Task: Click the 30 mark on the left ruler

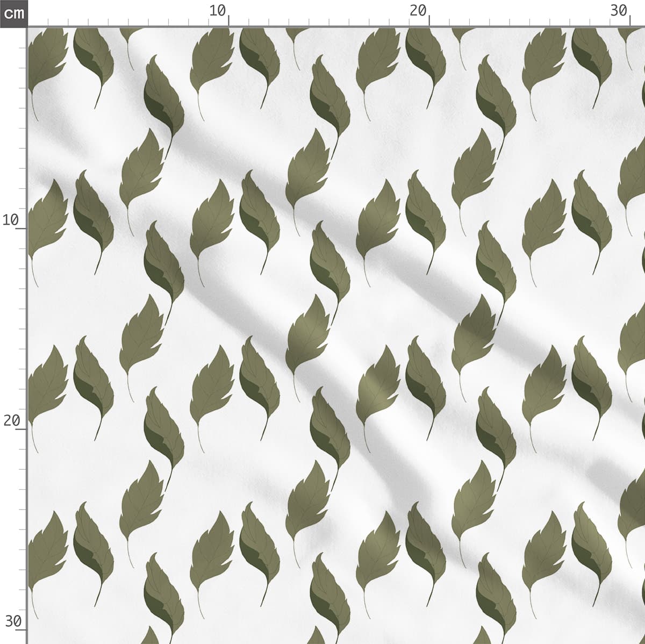Action: tap(12, 622)
